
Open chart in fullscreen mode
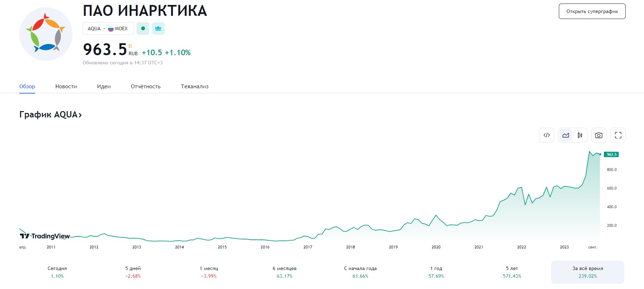click(618, 135)
